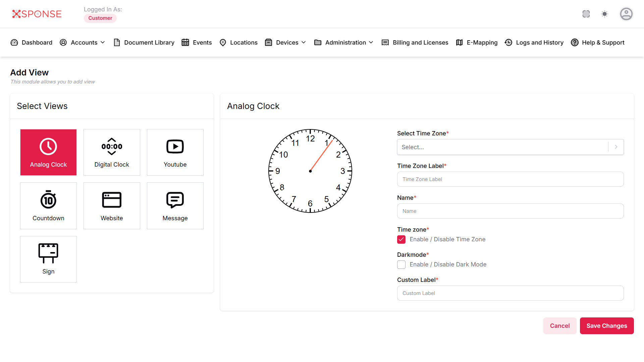Pick the Youtube view tile

(175, 152)
